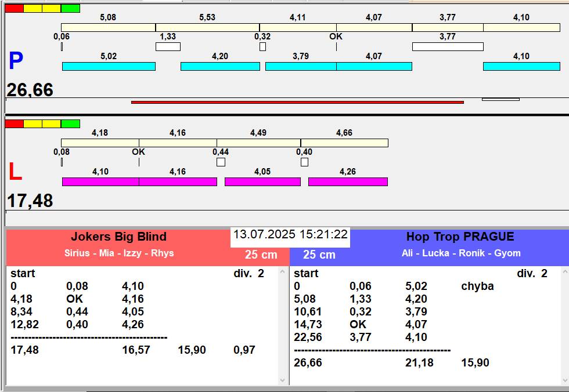
Task: Click the green start light in lane P
Action: (x=70, y=8)
